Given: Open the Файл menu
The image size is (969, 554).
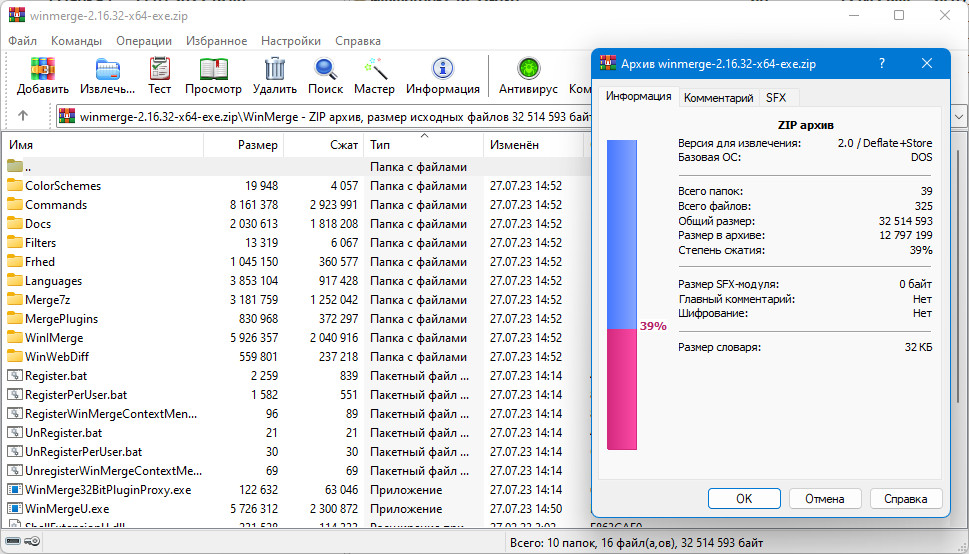Looking at the screenshot, I should coord(22,41).
